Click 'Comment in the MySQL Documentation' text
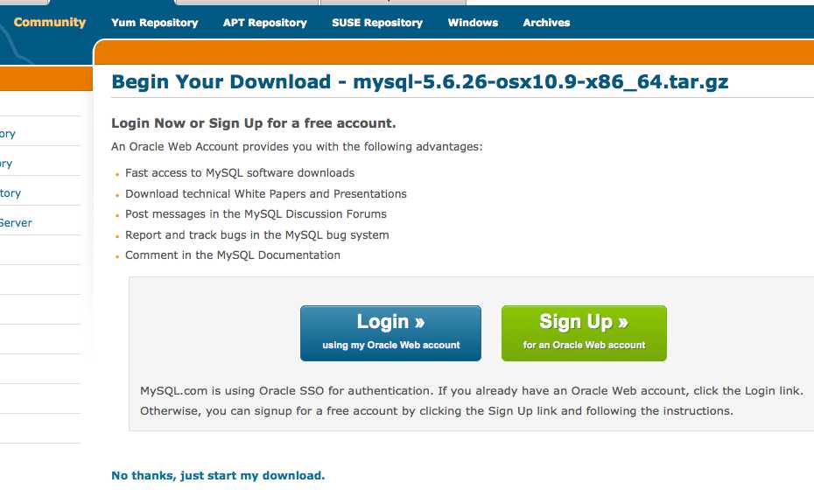Viewport: 814px width, 504px height. point(233,255)
